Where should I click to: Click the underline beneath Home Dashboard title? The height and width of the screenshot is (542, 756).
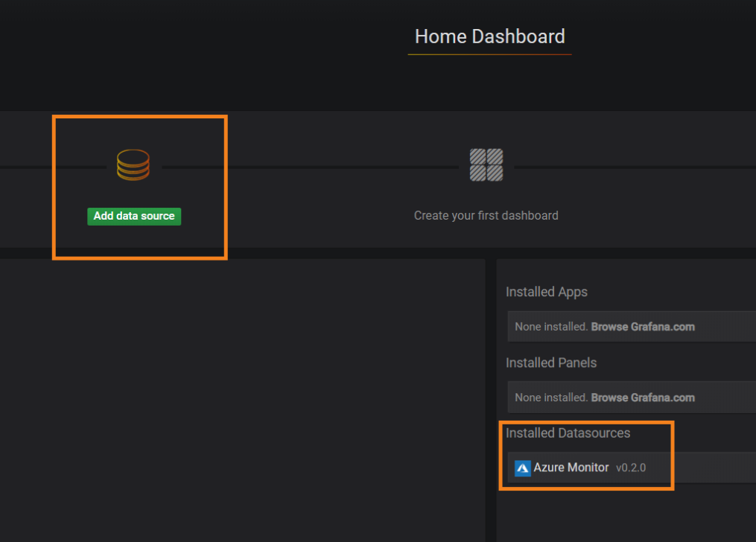[x=489, y=54]
